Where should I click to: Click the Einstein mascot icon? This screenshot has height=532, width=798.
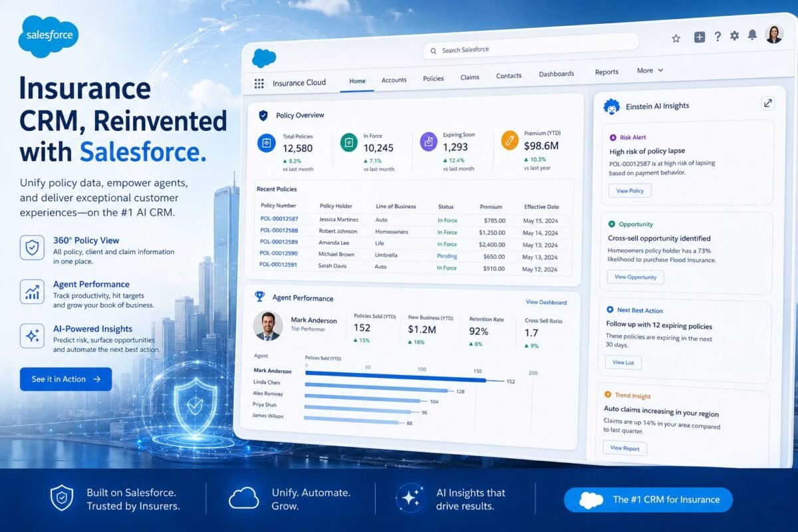click(611, 106)
